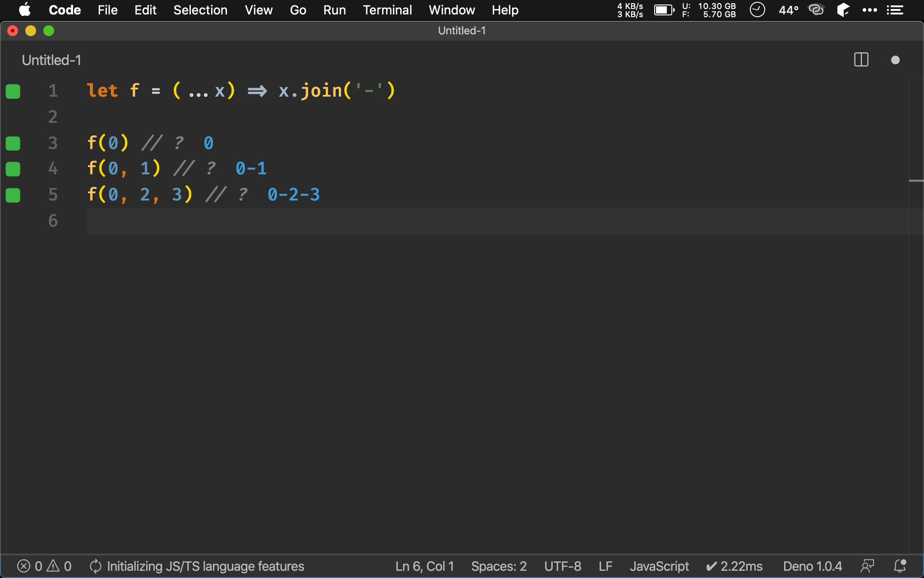
Task: Open errors and warnings problems indicator
Action: pyautogui.click(x=44, y=566)
